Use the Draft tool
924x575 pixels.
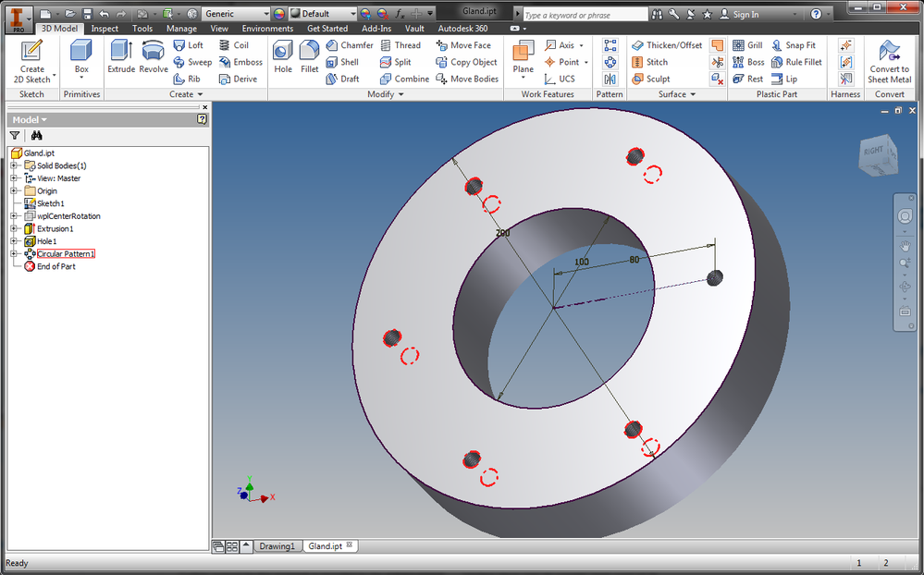pyautogui.click(x=342, y=79)
